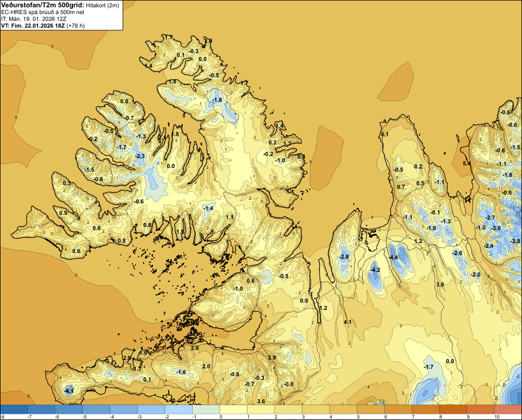Select the 2.0 temperature value

pos(206,366)
